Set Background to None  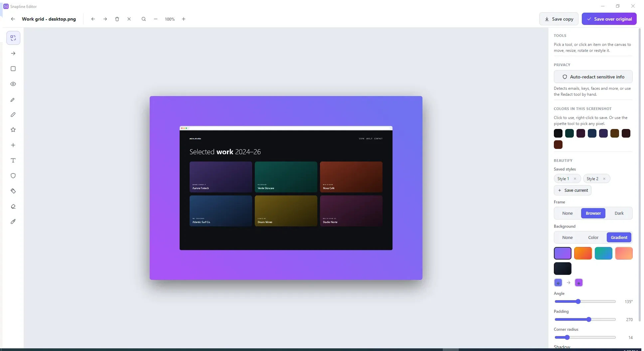567,238
